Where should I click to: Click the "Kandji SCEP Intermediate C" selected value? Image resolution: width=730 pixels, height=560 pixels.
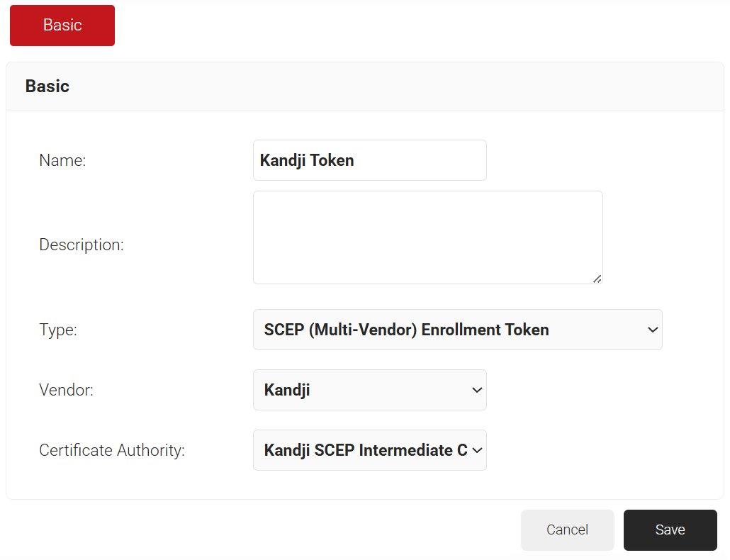click(x=366, y=450)
